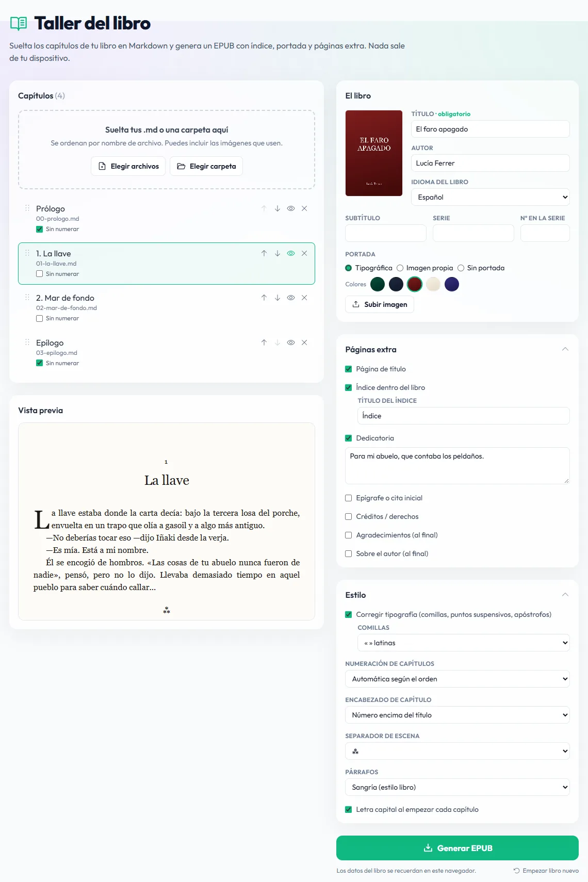Remove the Prólogo chapter
588x882 pixels.
[x=304, y=208]
